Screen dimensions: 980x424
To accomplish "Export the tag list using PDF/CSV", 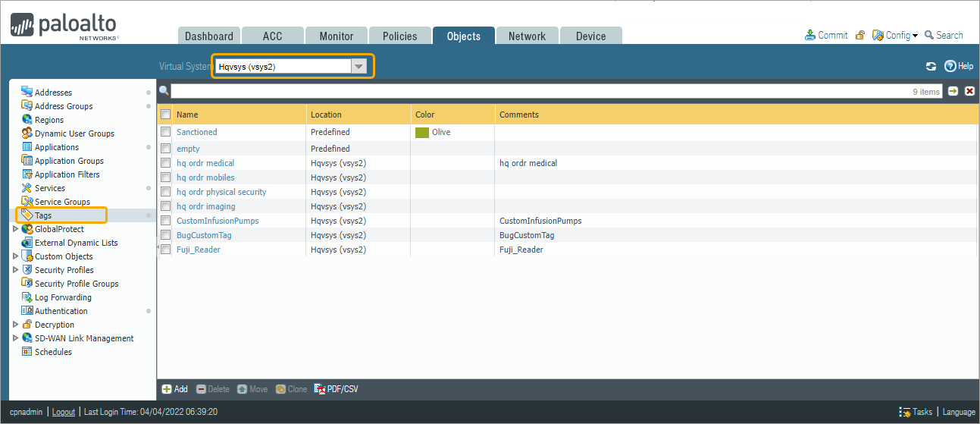I will [337, 389].
